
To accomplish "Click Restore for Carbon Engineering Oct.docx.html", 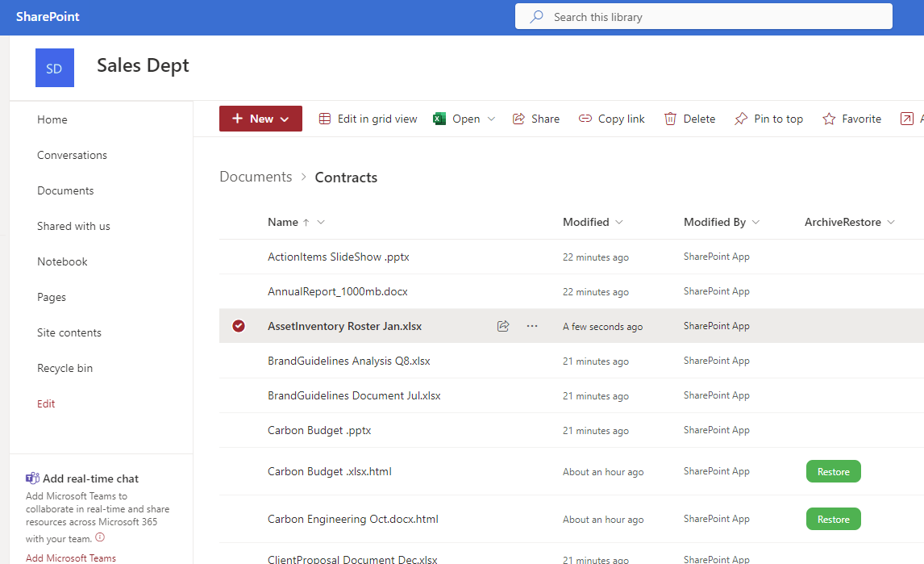I will (833, 519).
